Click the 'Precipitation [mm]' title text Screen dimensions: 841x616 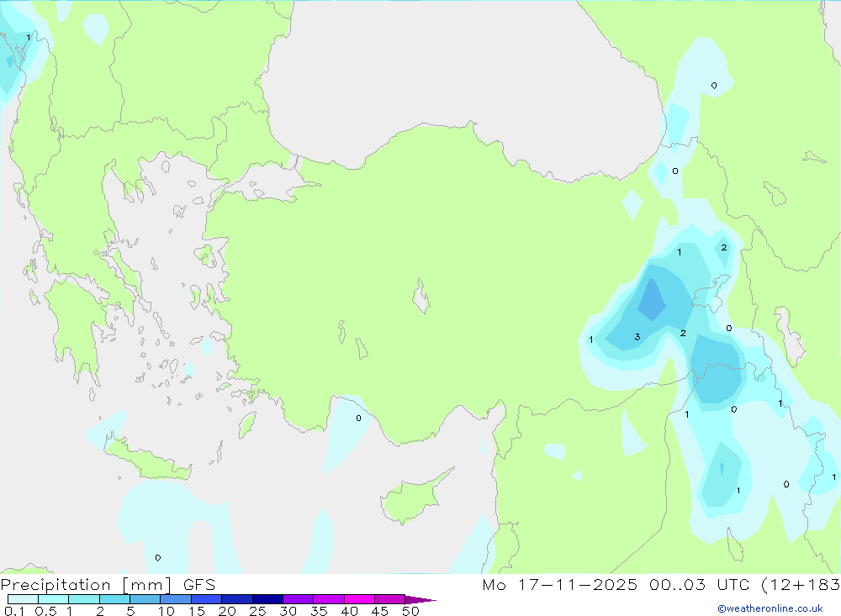coord(87,584)
